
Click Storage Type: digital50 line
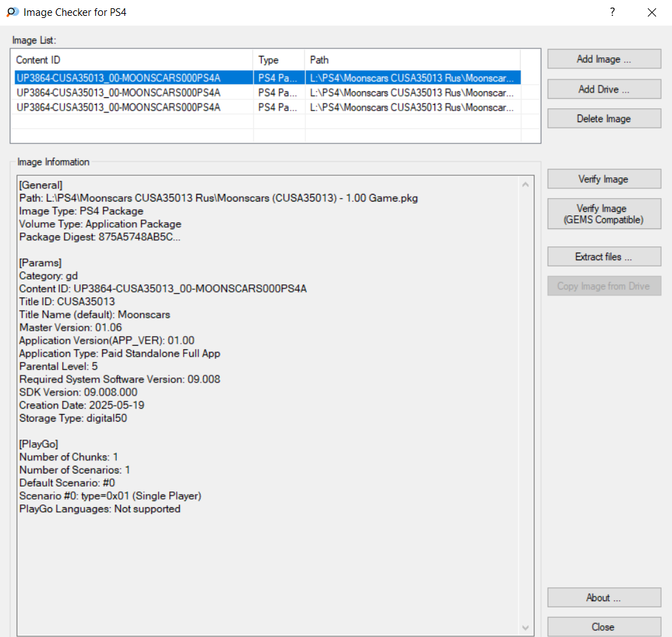pyautogui.click(x=73, y=418)
